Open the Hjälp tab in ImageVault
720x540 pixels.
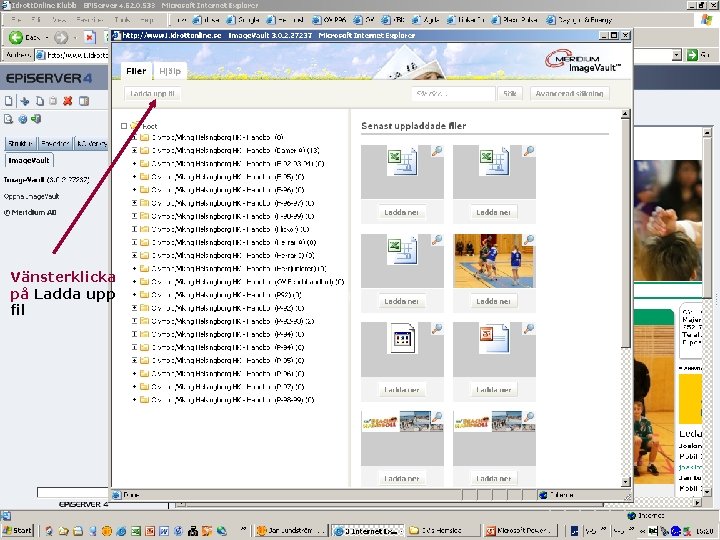click(170, 71)
